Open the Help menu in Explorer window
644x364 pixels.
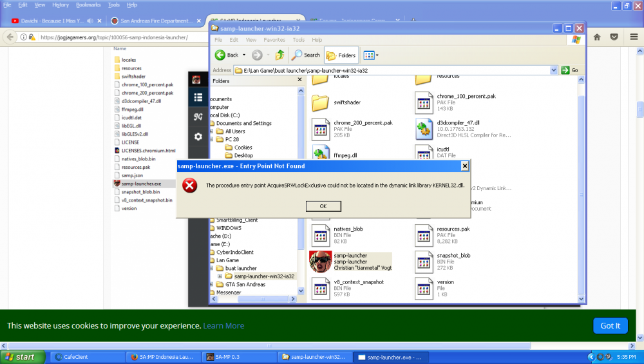pyautogui.click(x=317, y=40)
